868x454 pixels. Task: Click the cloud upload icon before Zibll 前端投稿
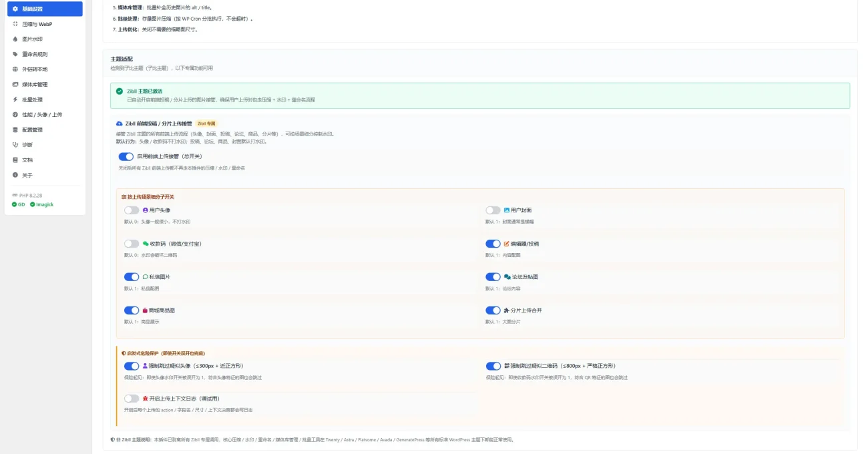(120, 124)
